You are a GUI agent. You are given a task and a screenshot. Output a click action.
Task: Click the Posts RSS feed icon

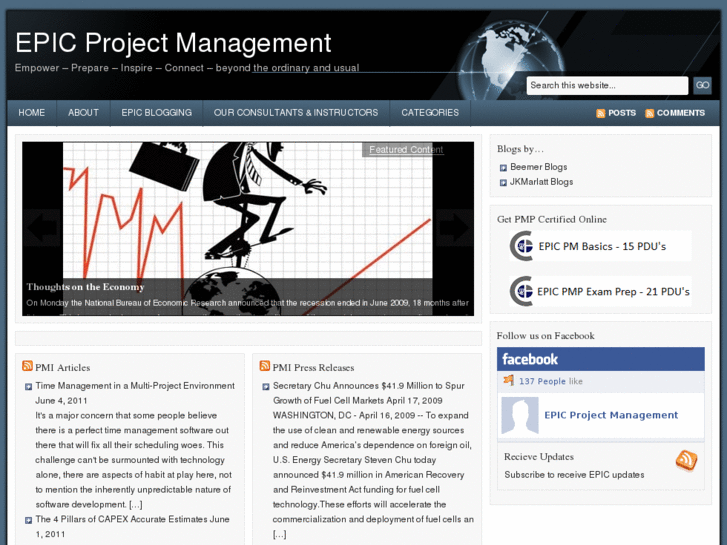[x=600, y=113]
